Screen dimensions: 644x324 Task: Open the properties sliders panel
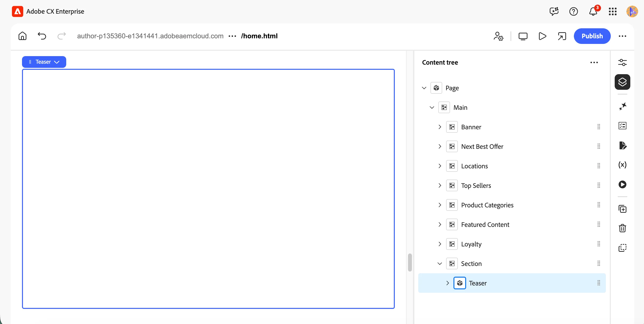pos(622,62)
